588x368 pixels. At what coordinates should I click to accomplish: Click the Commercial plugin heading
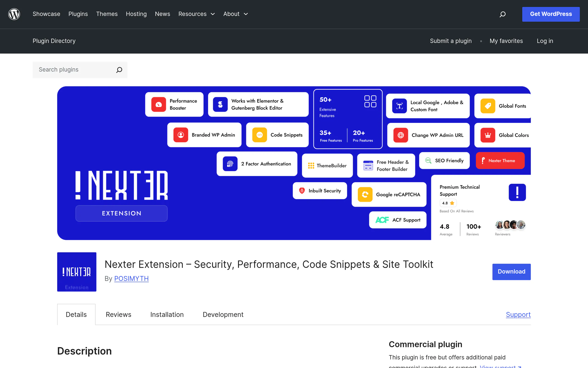[425, 344]
